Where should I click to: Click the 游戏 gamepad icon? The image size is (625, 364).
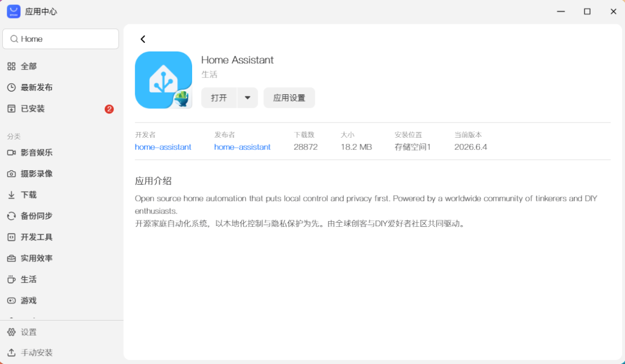tap(12, 300)
